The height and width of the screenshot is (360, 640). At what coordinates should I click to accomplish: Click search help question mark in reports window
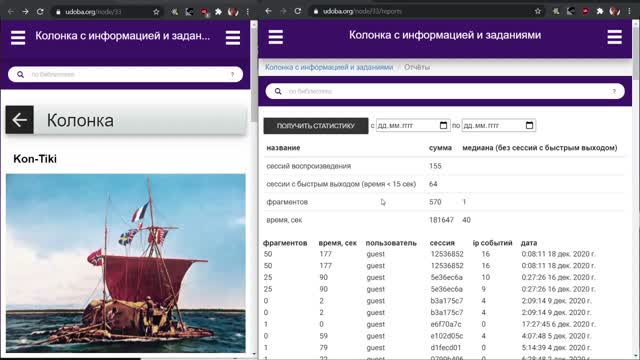pyautogui.click(x=614, y=91)
